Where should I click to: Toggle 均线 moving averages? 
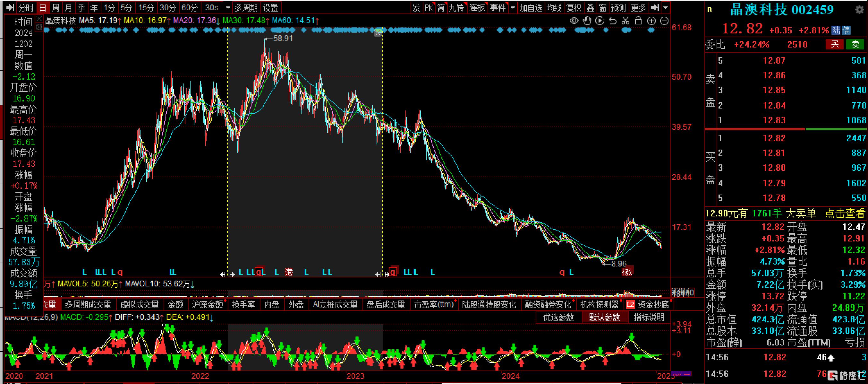pyautogui.click(x=554, y=7)
